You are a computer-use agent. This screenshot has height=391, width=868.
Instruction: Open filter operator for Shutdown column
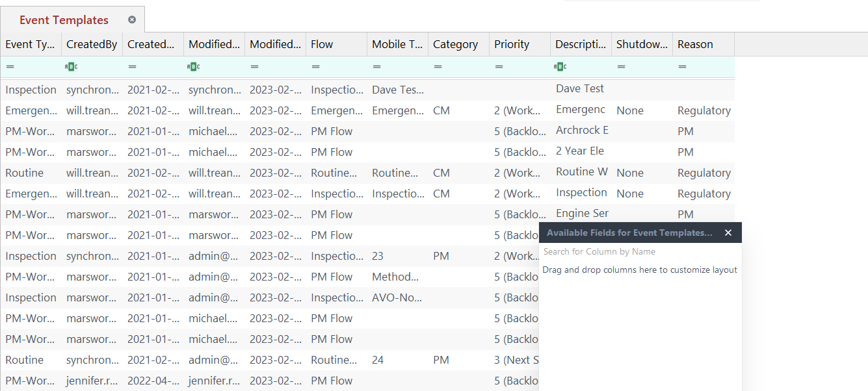click(621, 66)
